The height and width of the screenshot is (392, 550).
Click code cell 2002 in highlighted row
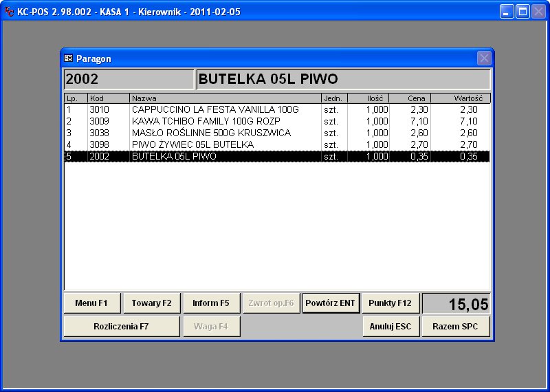(x=99, y=157)
